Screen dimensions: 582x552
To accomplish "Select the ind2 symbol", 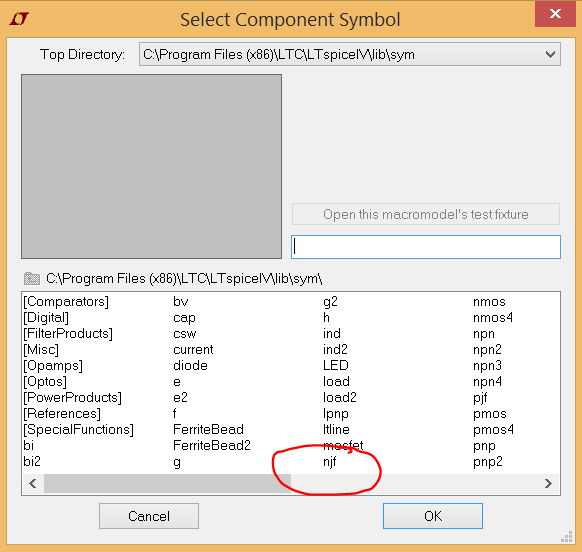I will pos(335,350).
